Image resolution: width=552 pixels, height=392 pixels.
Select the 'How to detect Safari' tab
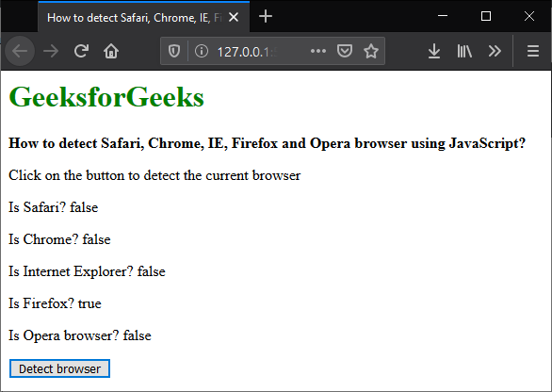tap(143, 17)
